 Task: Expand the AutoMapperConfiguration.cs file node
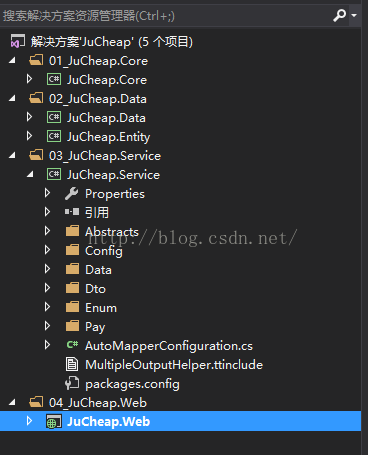[x=47, y=345]
